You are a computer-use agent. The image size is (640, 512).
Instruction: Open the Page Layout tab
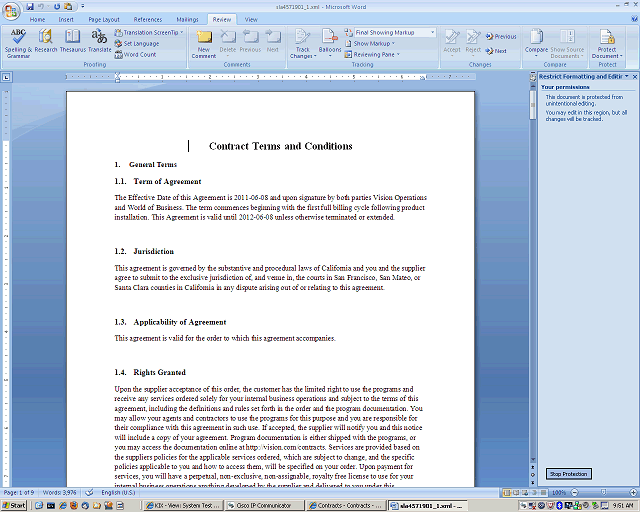(104, 19)
